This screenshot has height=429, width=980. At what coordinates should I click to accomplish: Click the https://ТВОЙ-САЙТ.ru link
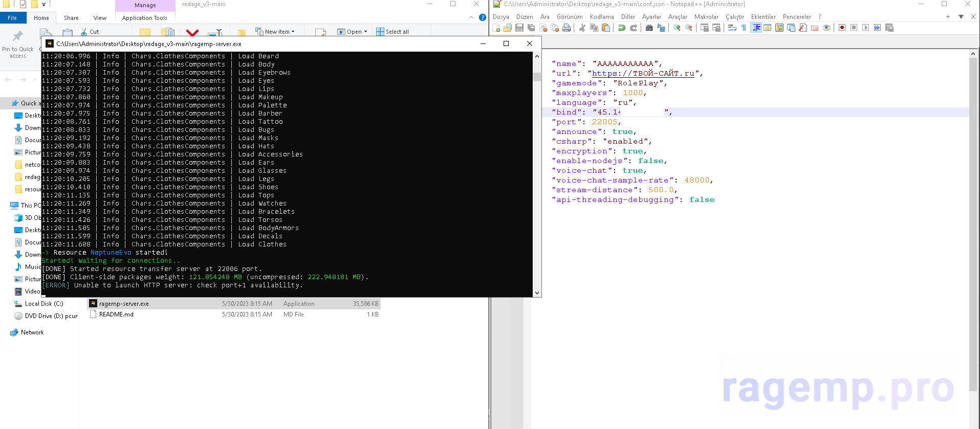coord(643,74)
